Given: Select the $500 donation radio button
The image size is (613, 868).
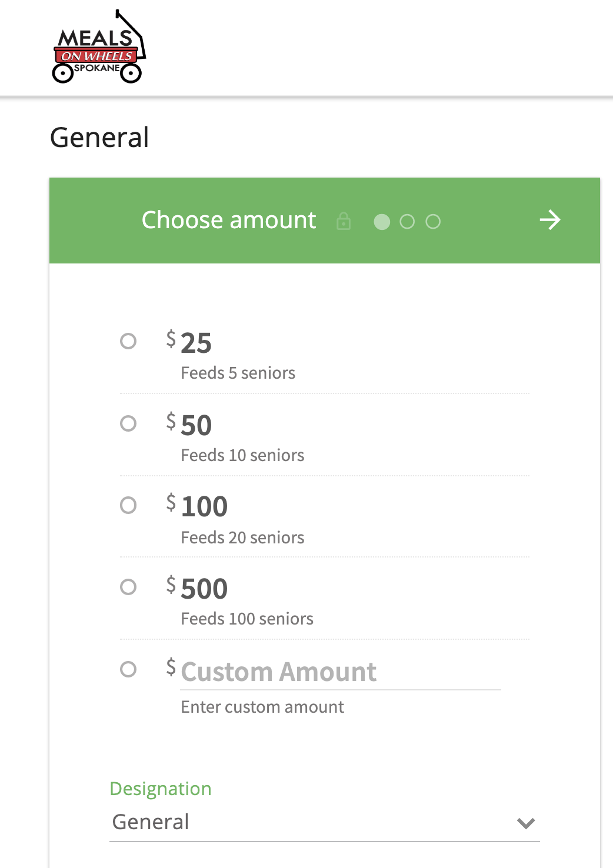Looking at the screenshot, I should pos(128,587).
